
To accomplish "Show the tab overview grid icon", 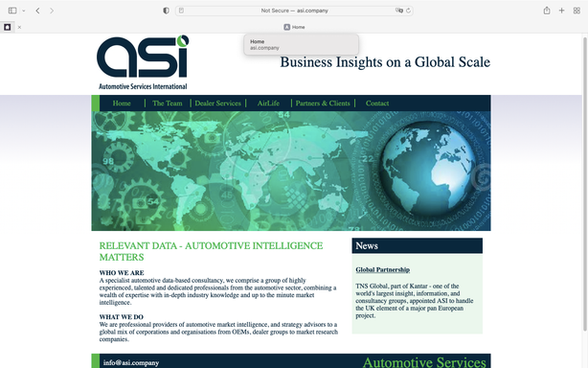I will click(577, 11).
